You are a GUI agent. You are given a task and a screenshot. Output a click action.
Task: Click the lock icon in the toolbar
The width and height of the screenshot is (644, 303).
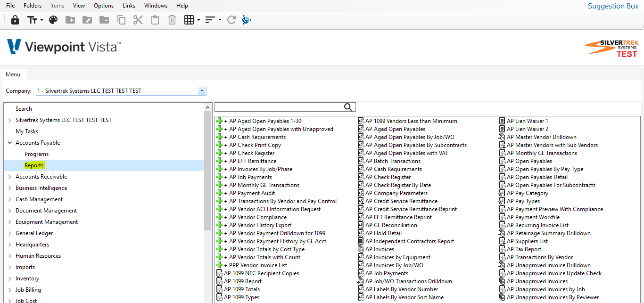tap(15, 20)
